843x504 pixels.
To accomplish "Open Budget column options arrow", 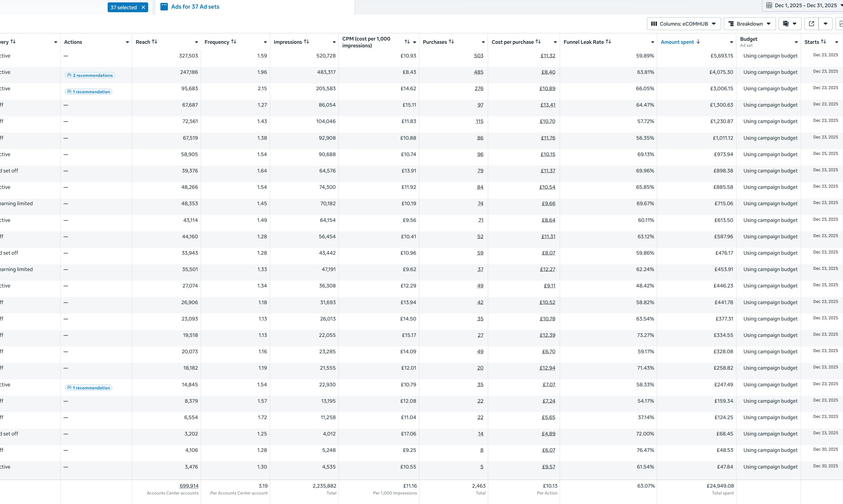I will tap(796, 42).
